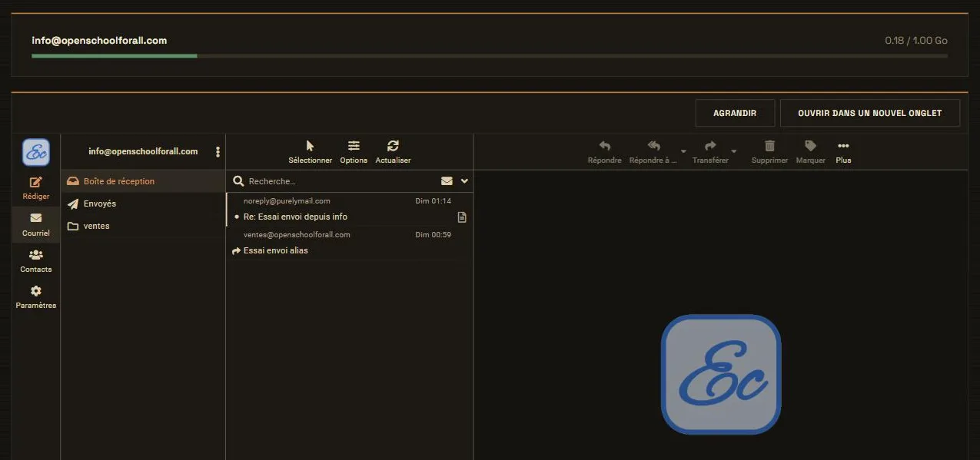This screenshot has height=460, width=980.
Task: Select the Boîte de réception folder
Action: tap(143, 181)
